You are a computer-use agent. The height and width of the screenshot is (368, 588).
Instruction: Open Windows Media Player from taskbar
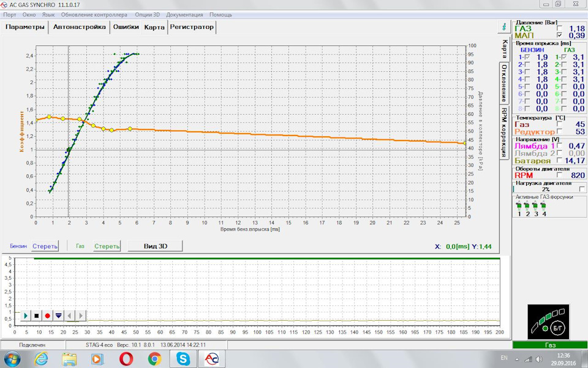pyautogui.click(x=97, y=359)
